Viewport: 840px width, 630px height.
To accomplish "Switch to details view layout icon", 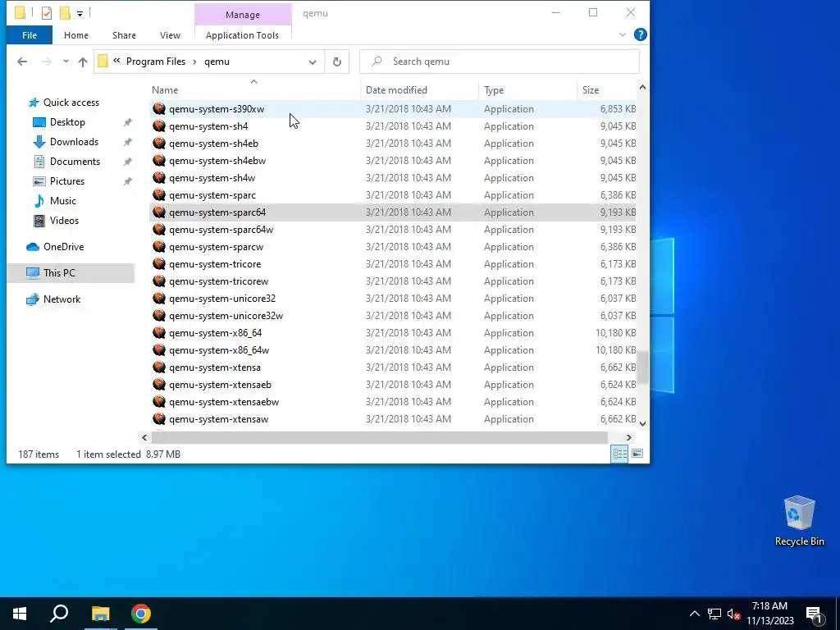I will 620,454.
